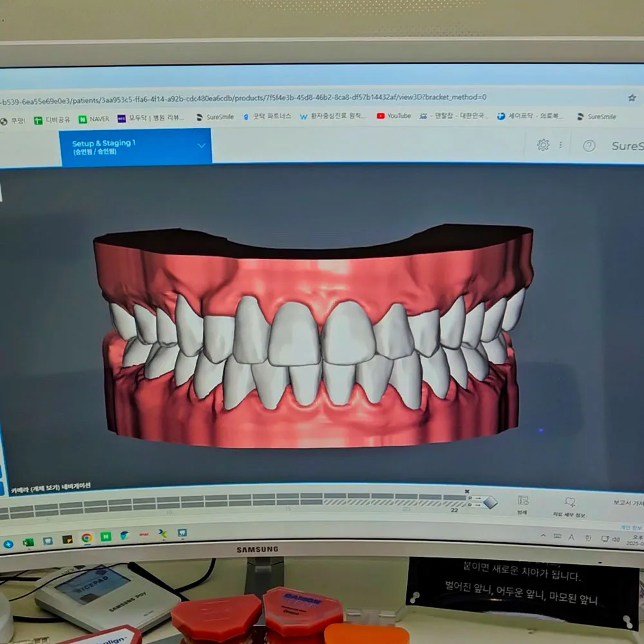Open the help question mark icon
Viewport: 644px width, 644px height.
click(x=589, y=146)
